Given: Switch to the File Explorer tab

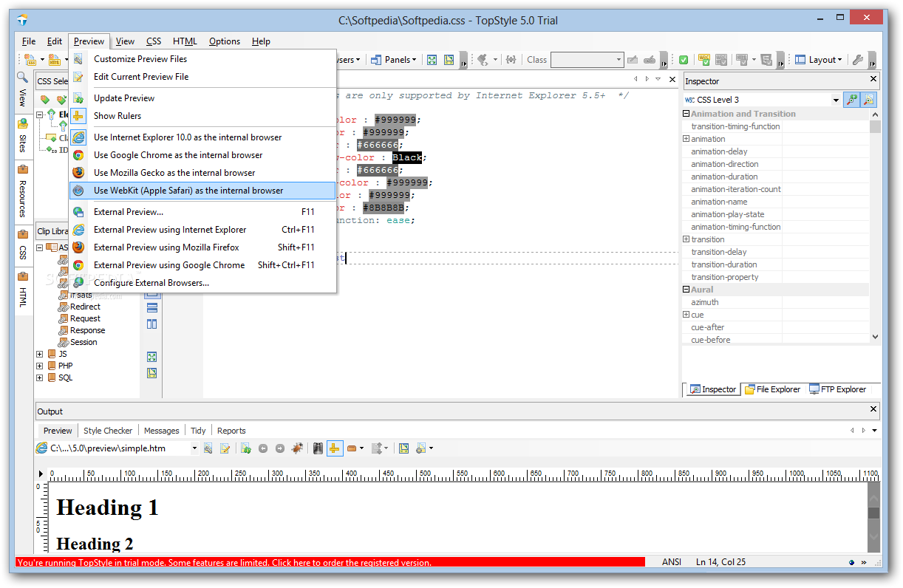Looking at the screenshot, I should (773, 389).
